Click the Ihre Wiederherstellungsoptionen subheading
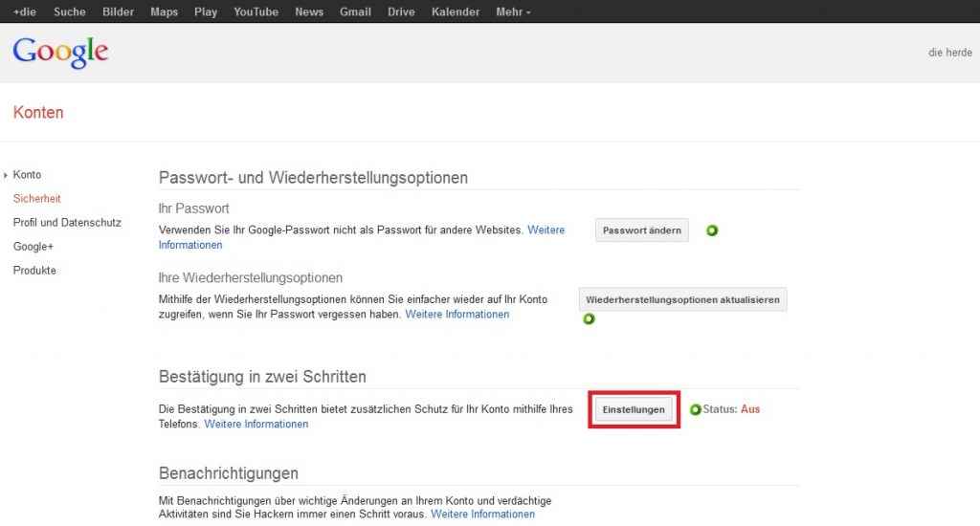Image resolution: width=980 pixels, height=526 pixels. [x=251, y=278]
